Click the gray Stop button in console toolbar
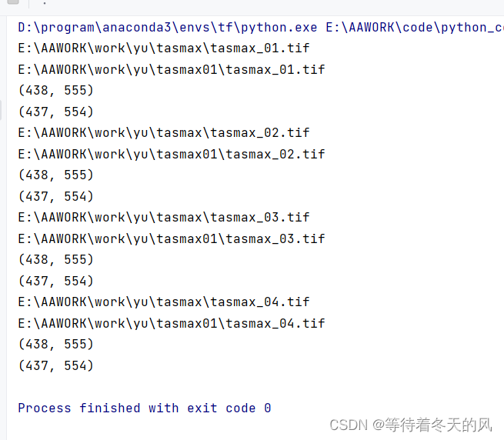 click(13, 2)
